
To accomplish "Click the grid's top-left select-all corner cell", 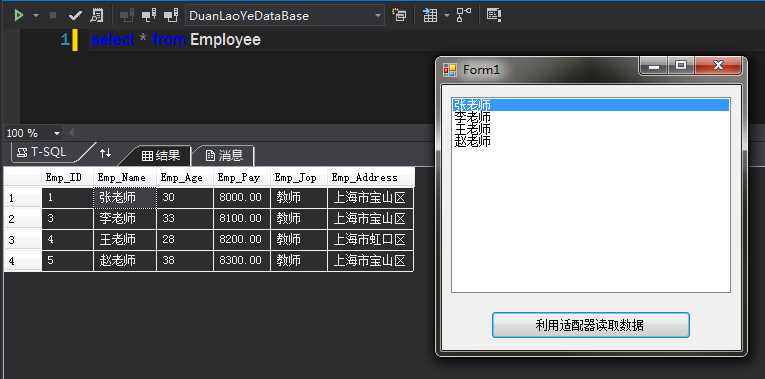I will 22,178.
